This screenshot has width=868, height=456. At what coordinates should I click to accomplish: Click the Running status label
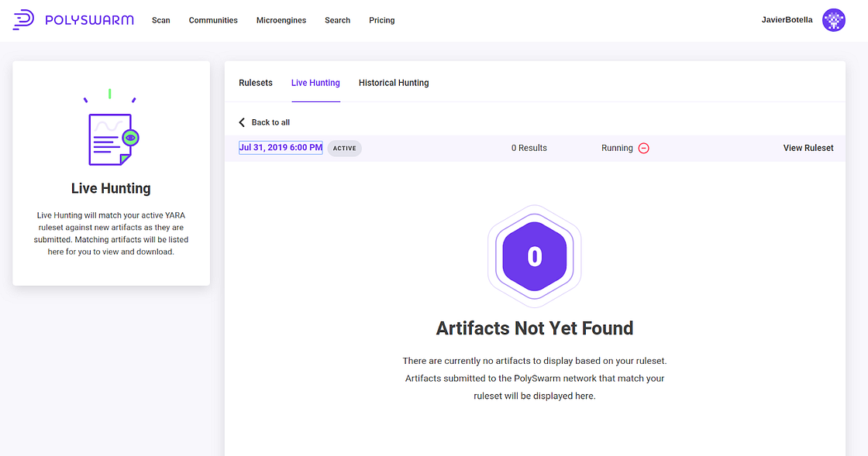[617, 148]
